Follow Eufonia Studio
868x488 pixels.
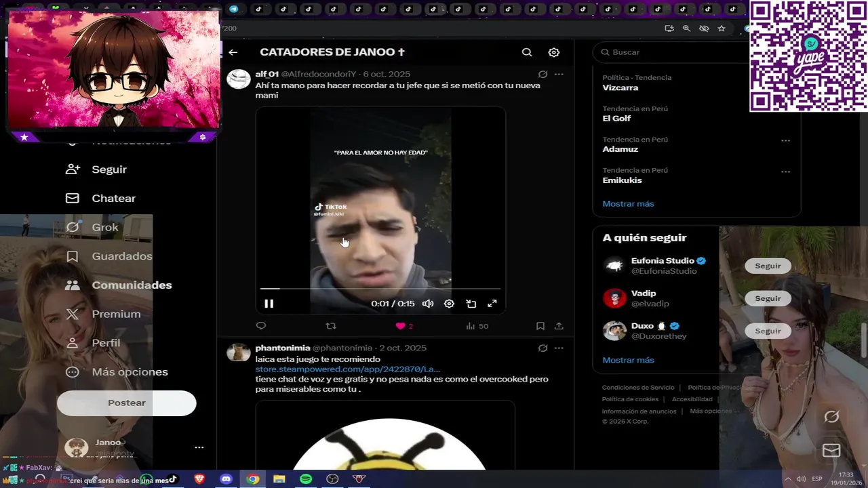click(x=768, y=266)
